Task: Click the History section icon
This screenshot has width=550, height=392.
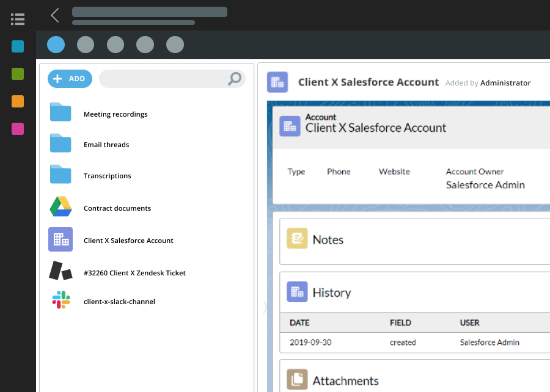Action: (x=297, y=292)
